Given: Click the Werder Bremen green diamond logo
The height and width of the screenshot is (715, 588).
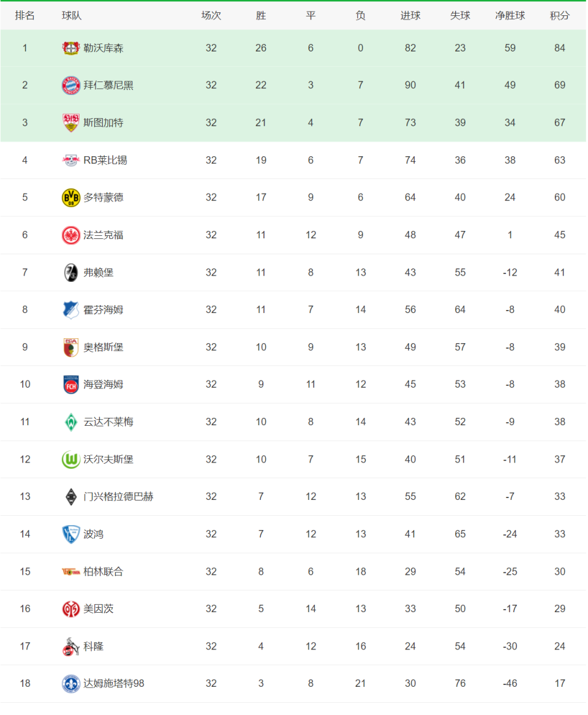Looking at the screenshot, I should coord(71,422).
